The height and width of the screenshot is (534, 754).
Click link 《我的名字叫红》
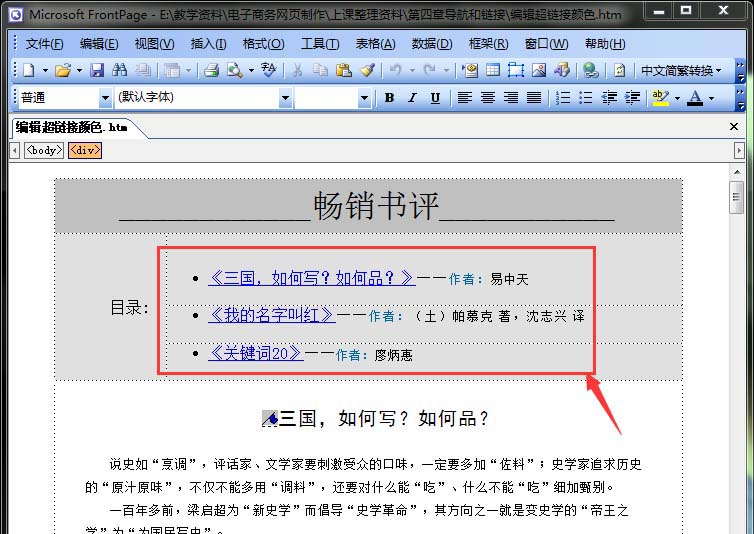[272, 315]
